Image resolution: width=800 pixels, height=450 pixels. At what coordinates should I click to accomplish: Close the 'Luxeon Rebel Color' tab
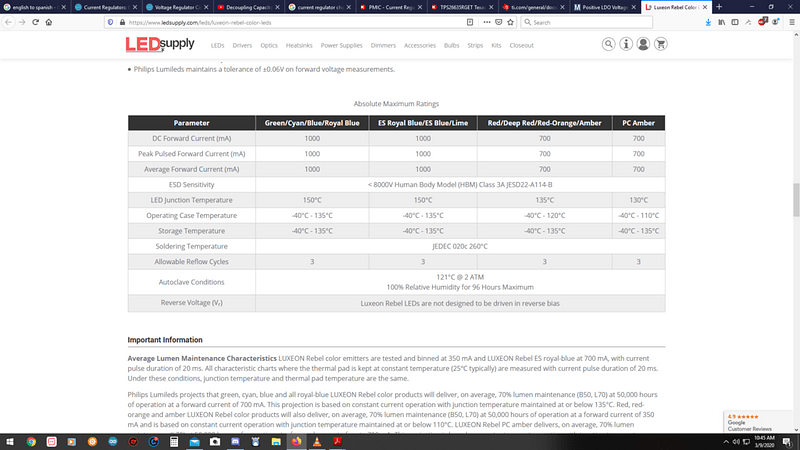point(705,7)
